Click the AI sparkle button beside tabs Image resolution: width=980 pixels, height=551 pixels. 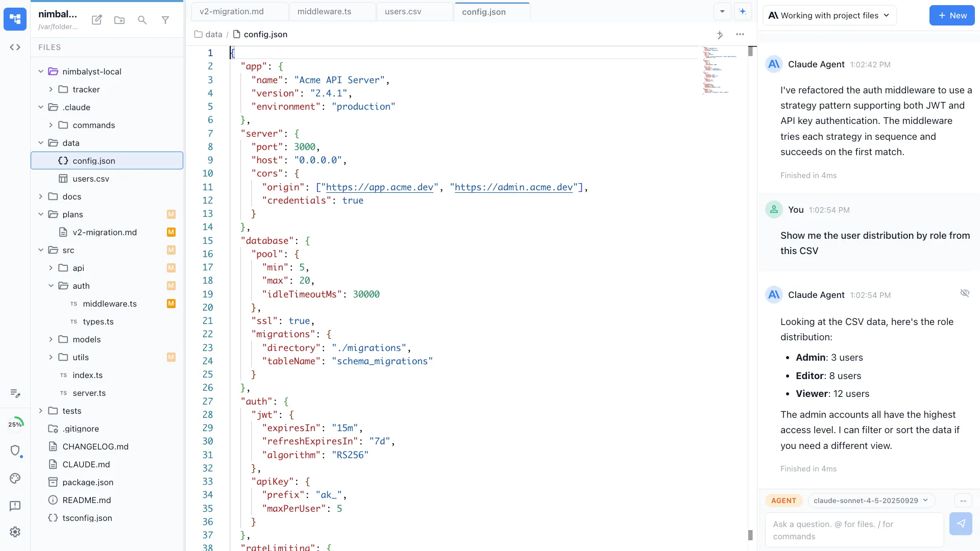[x=743, y=11]
